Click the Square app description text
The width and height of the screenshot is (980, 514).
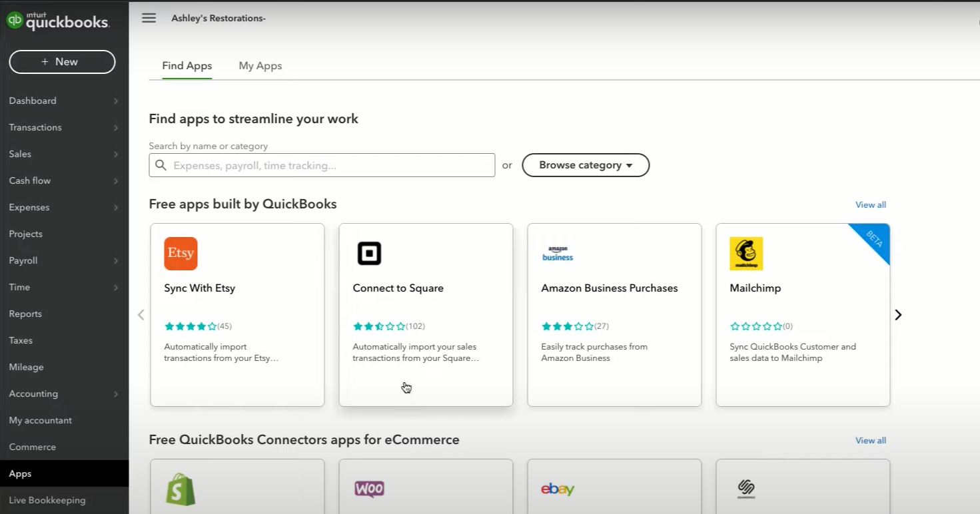coord(416,352)
